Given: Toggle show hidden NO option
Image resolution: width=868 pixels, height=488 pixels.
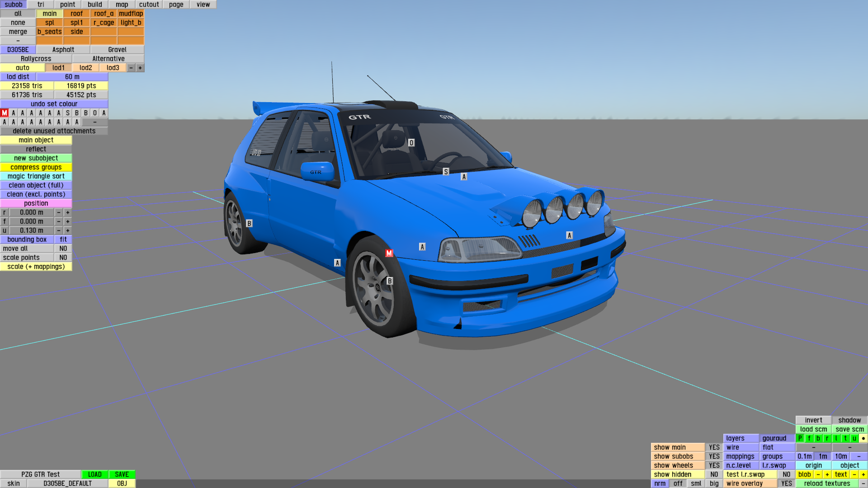Looking at the screenshot, I should [x=714, y=474].
